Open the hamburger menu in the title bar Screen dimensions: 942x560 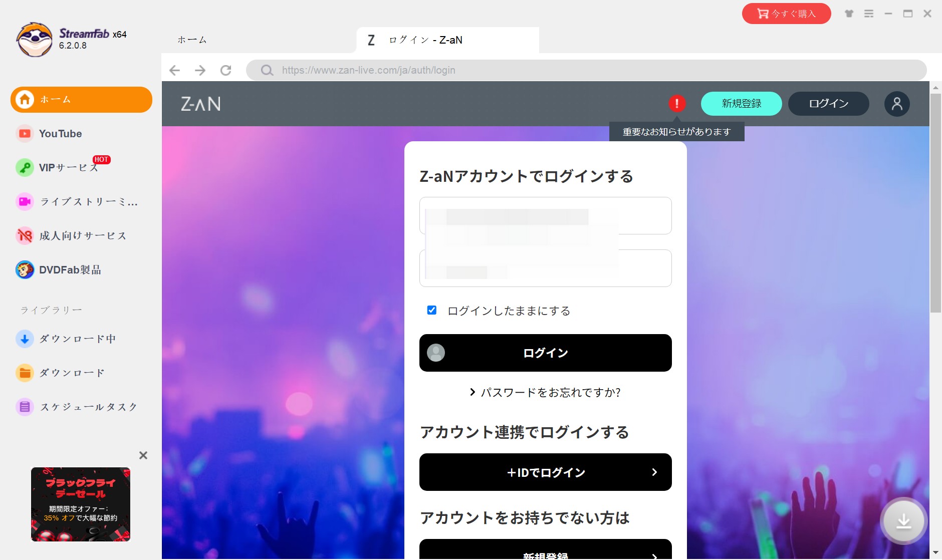tap(869, 14)
